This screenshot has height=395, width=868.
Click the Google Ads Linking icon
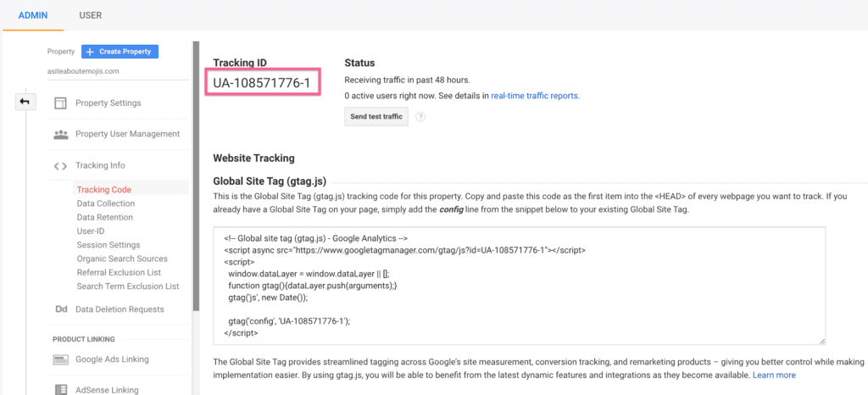60,359
